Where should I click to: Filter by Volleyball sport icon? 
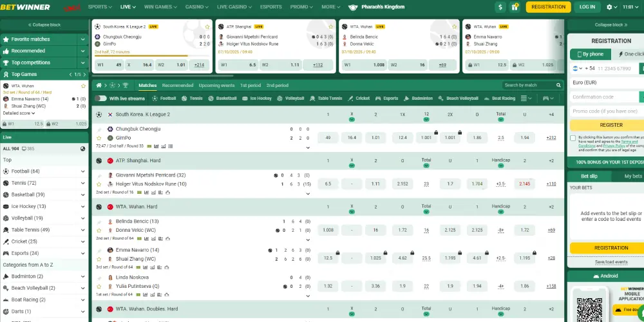(279, 99)
